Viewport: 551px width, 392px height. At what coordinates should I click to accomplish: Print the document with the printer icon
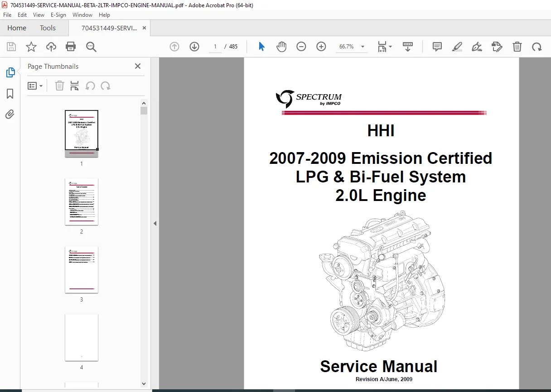coord(71,47)
